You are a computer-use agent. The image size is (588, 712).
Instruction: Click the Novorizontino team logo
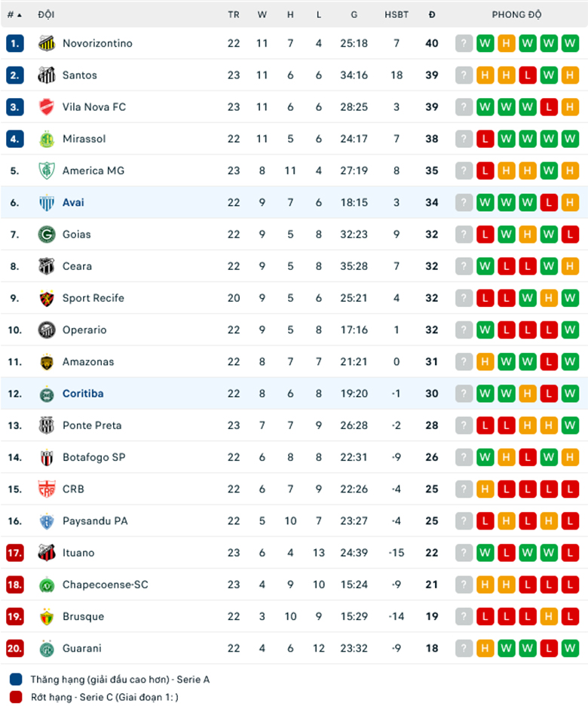coord(47,44)
